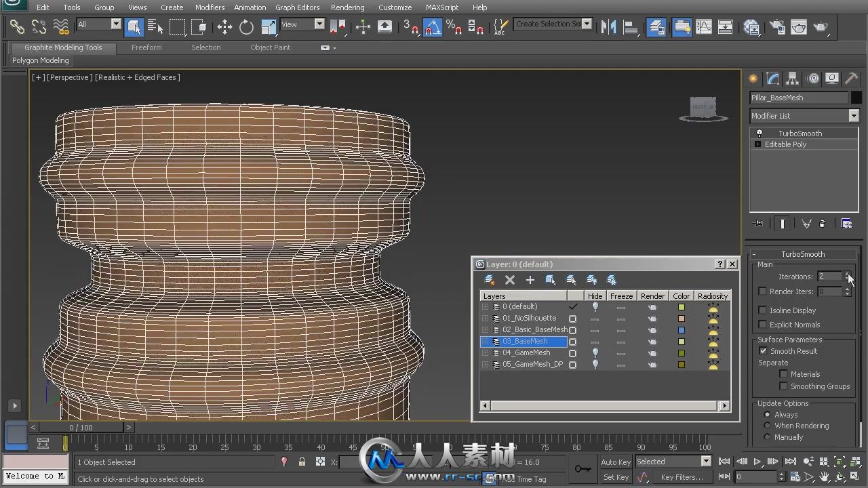Select When Rendering update option

point(767,426)
